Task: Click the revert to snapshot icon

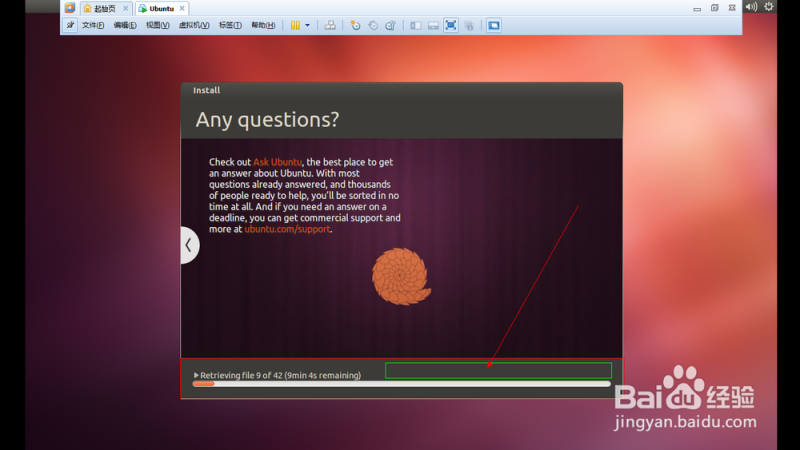Action: [373, 25]
